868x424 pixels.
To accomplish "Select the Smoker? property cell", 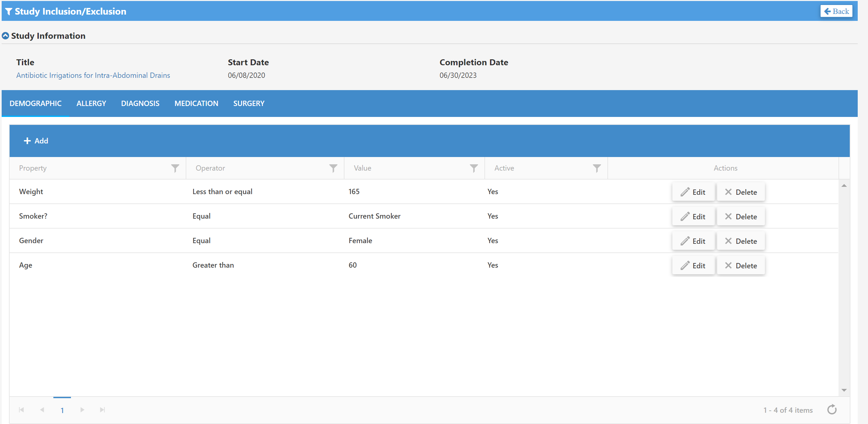I will click(x=97, y=216).
